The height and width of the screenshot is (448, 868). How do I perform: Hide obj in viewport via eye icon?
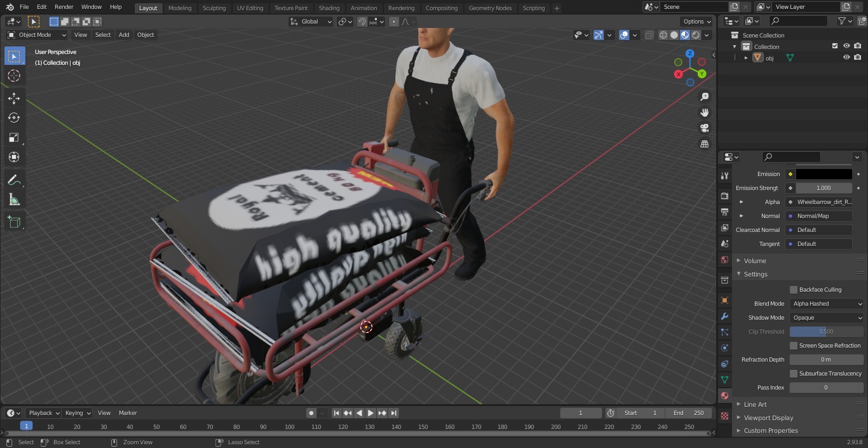point(846,57)
